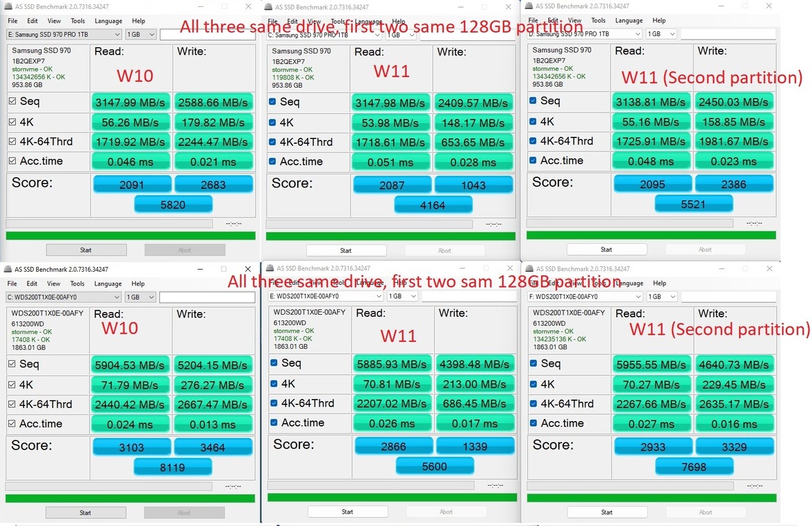Click Start in WDS E: window
The image size is (812, 526).
coord(347,511)
